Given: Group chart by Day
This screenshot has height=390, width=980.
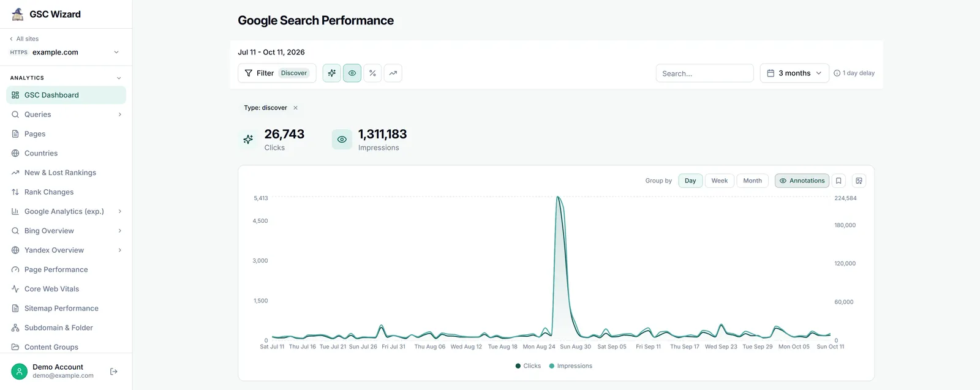Looking at the screenshot, I should click(x=690, y=181).
